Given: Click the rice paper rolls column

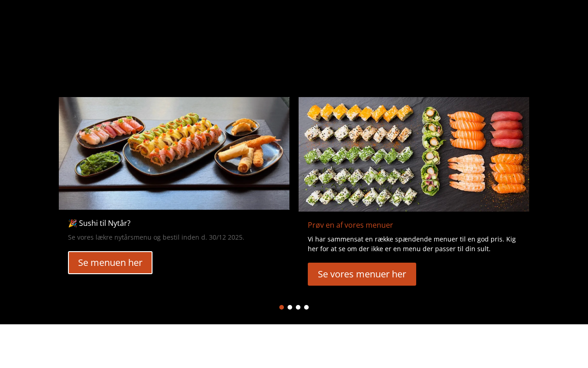Looking at the screenshot, I should click(432, 151).
